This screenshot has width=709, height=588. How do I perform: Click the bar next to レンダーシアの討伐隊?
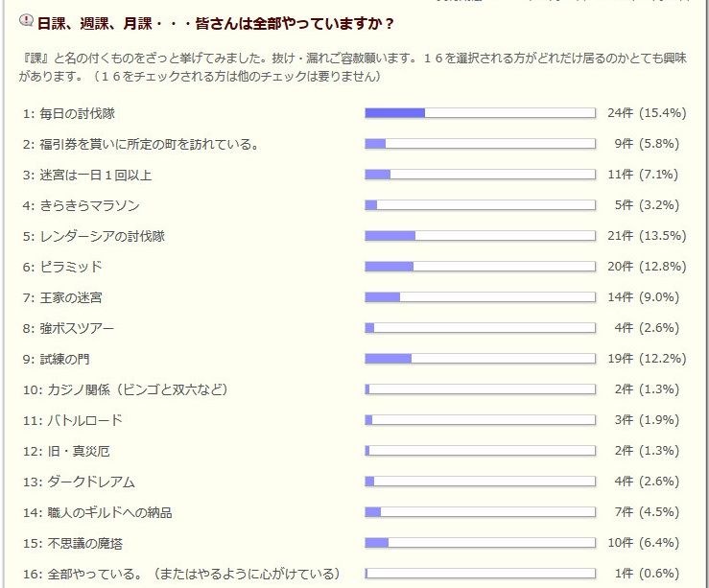click(x=481, y=236)
